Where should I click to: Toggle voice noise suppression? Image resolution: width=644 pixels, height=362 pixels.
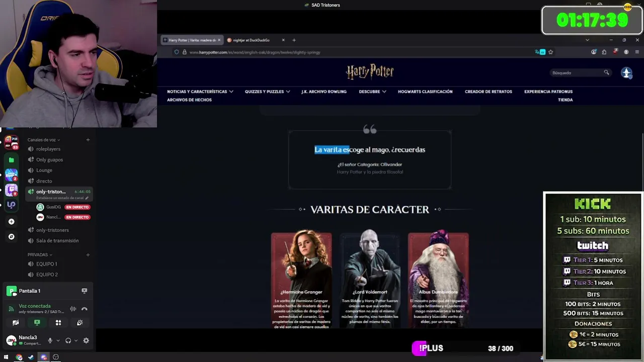point(73,309)
